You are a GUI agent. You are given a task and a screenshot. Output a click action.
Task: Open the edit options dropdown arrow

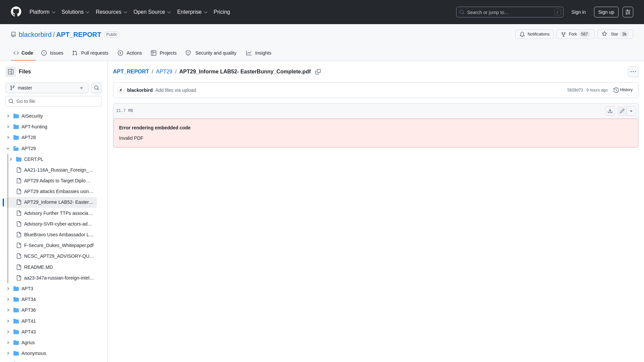(631, 111)
